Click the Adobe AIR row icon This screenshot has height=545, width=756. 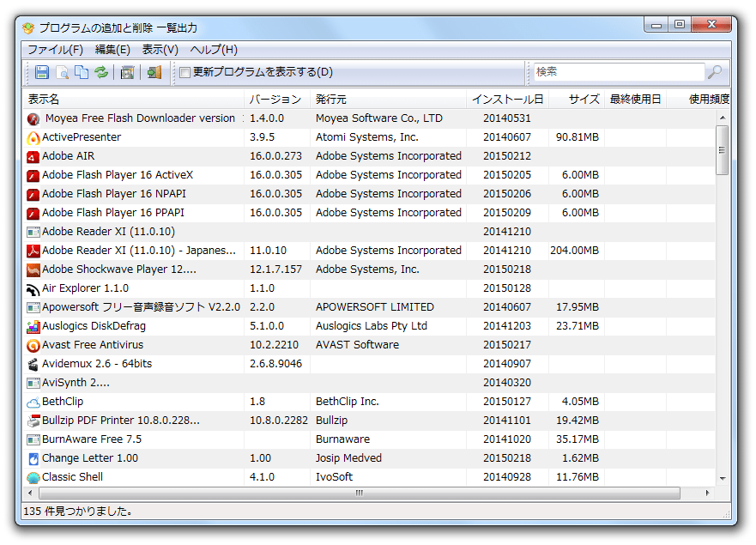33,157
